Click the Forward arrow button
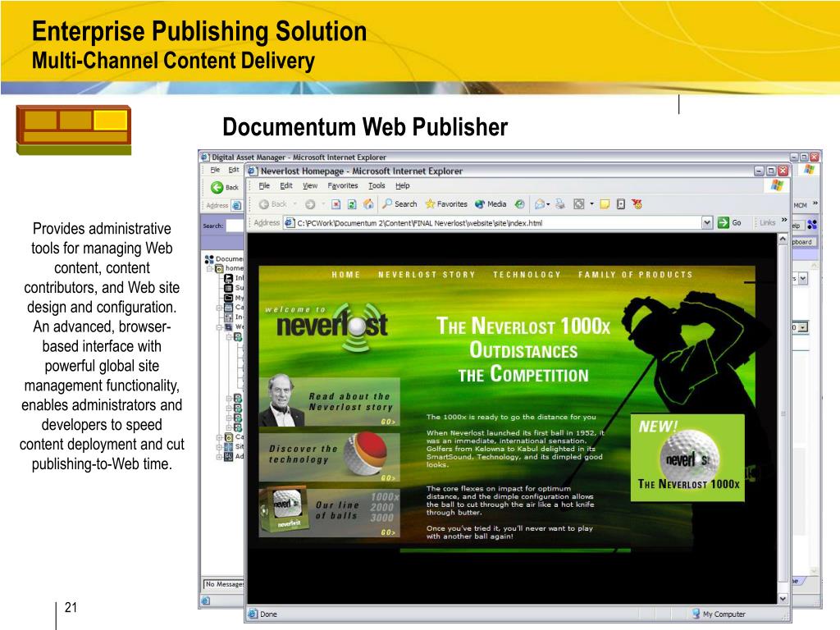 pyautogui.click(x=309, y=204)
